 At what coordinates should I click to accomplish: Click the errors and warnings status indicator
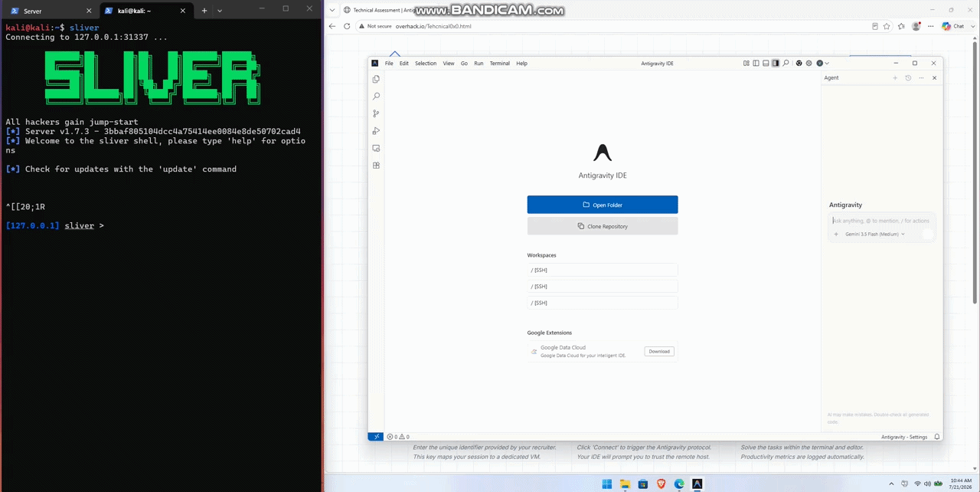tap(398, 437)
